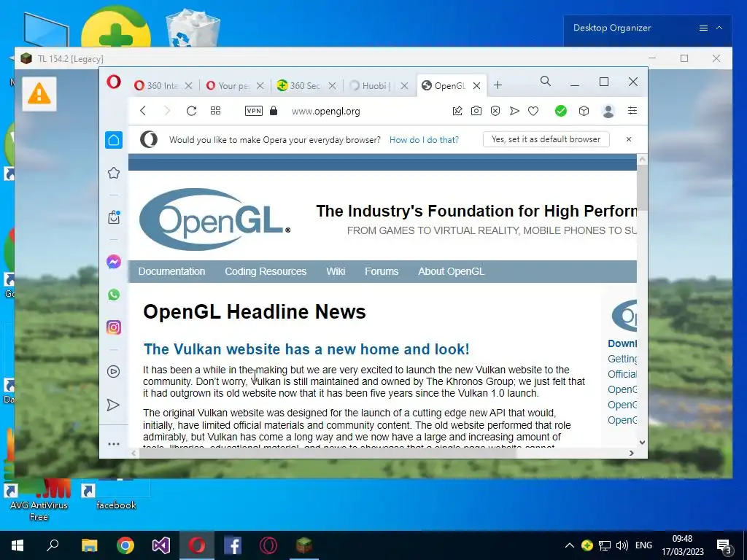Click the site security padlock icon
The width and height of the screenshot is (747, 560).
[274, 111]
